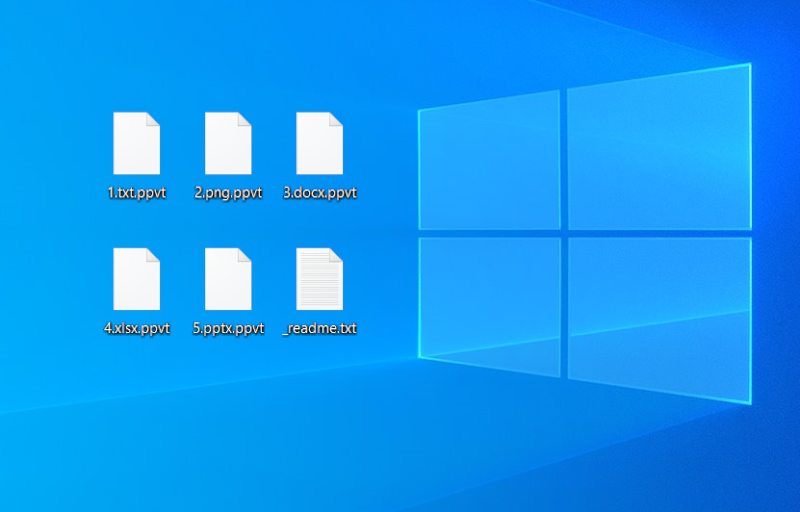Select the 4.xlsx.ppvt file icon
This screenshot has height=512, width=800.
click(x=136, y=280)
